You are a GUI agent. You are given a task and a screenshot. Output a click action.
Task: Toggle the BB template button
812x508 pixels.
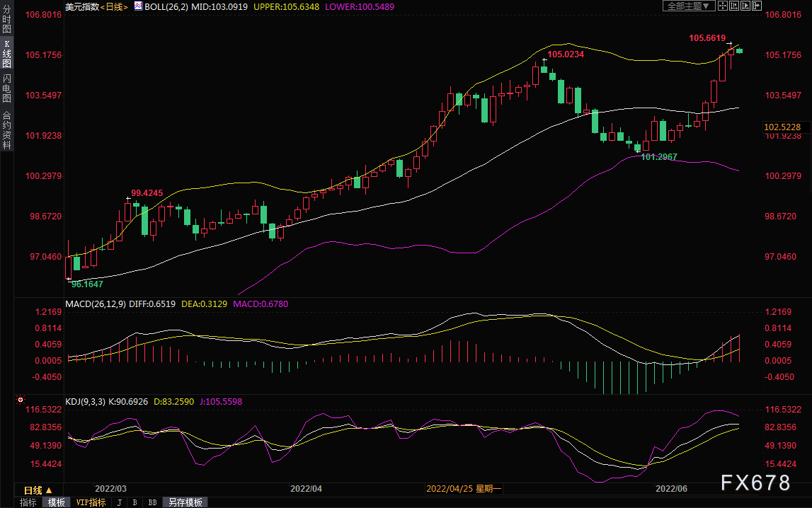pyautogui.click(x=152, y=502)
